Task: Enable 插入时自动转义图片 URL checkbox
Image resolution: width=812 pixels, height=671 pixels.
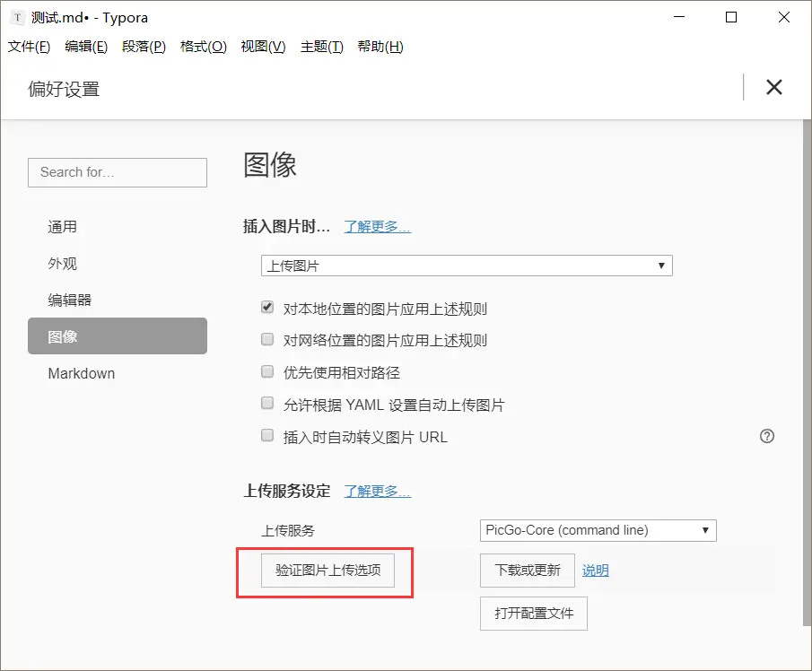Action: click(x=267, y=435)
